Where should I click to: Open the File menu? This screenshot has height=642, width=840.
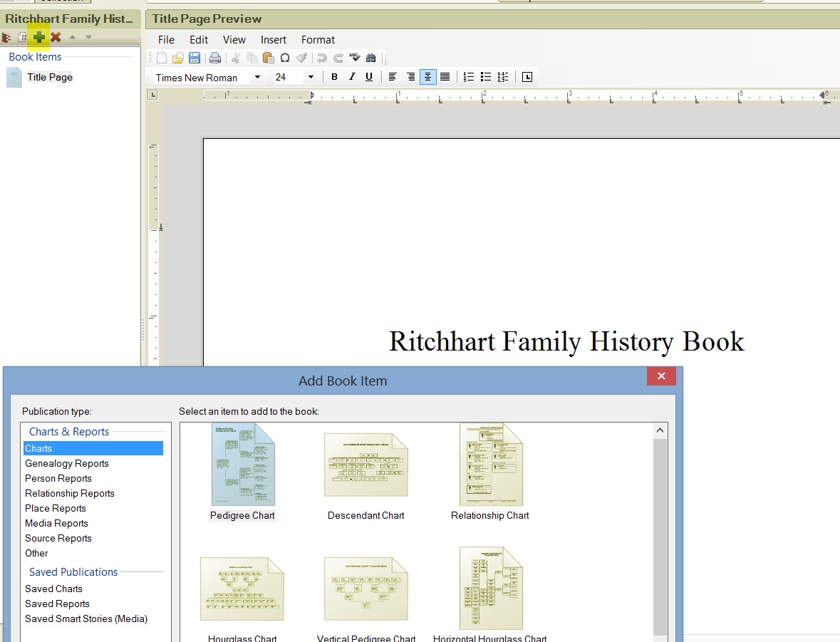coord(166,40)
